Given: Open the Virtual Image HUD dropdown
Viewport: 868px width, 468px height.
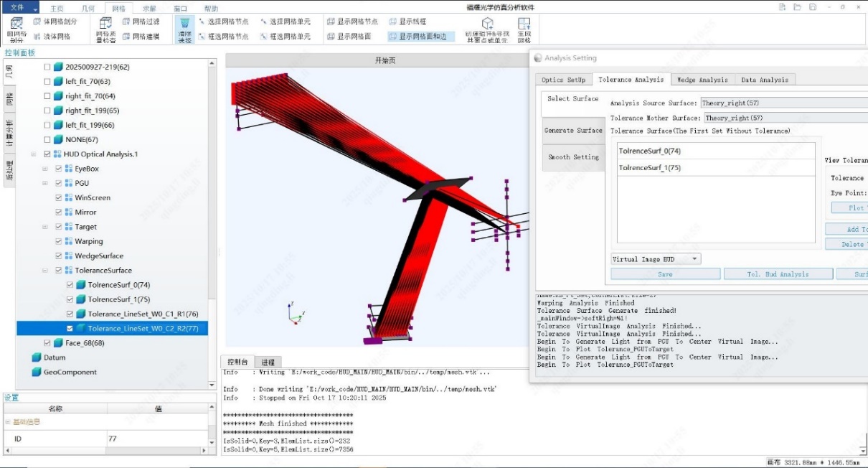Looking at the screenshot, I should click(656, 259).
